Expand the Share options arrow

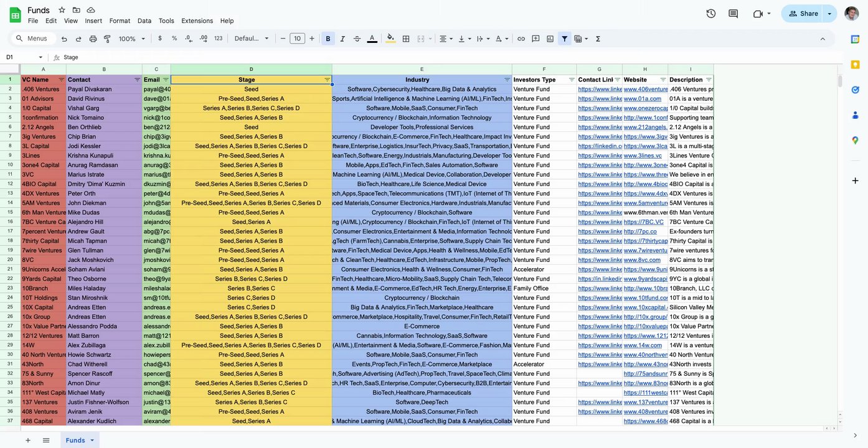tap(829, 14)
